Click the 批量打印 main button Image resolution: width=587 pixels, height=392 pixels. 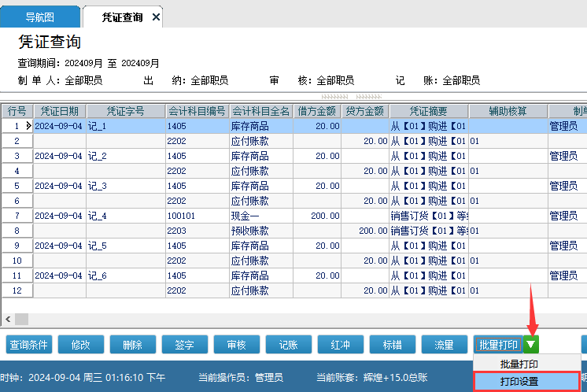(x=498, y=345)
